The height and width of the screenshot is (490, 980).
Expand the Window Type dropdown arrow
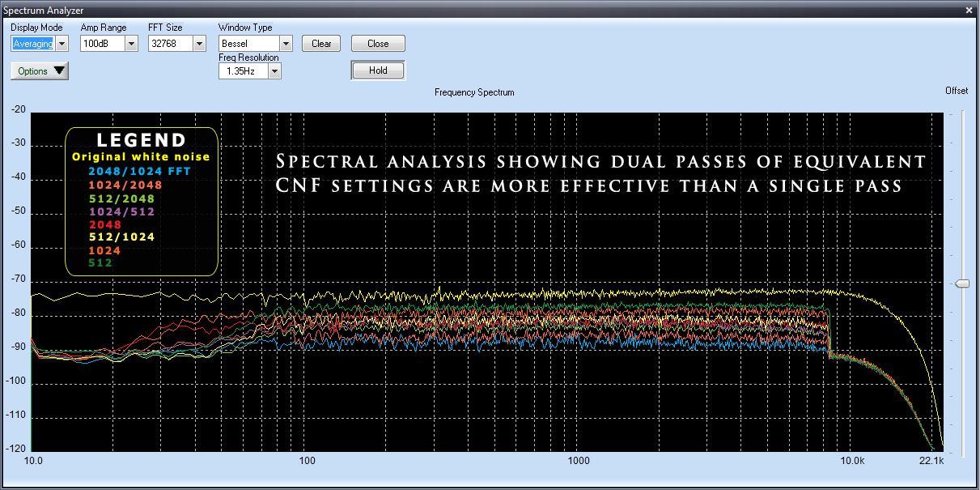click(x=286, y=44)
